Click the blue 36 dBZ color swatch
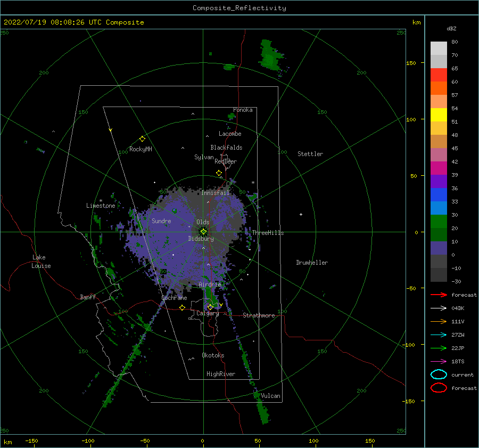 (439, 195)
